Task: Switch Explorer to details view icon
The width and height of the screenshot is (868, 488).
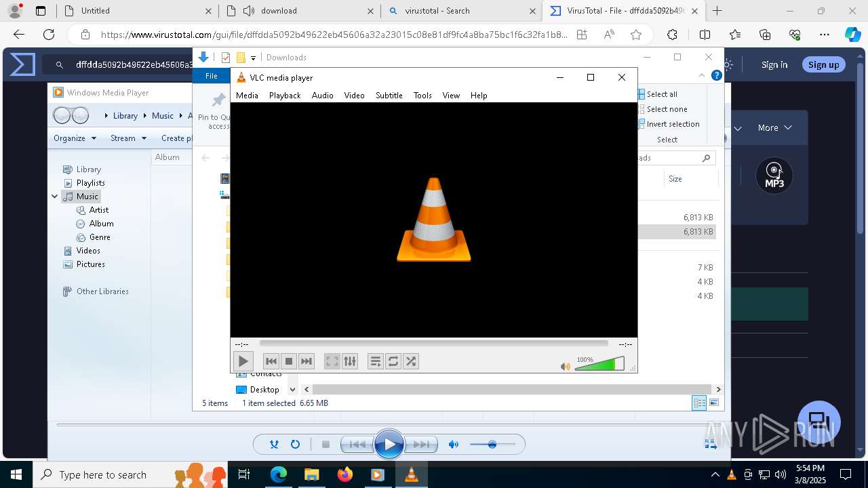Action: pyautogui.click(x=699, y=403)
